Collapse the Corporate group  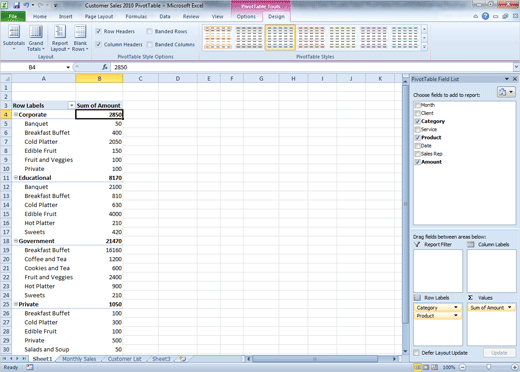[x=16, y=114]
